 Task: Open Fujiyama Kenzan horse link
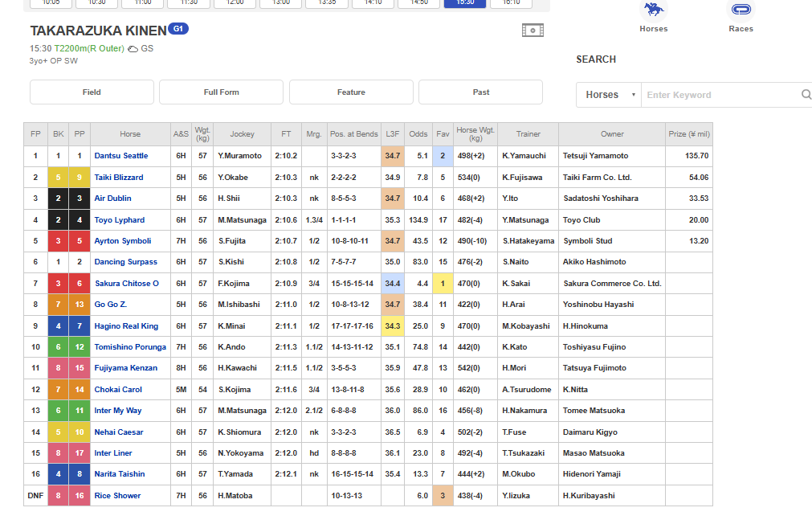click(x=126, y=367)
